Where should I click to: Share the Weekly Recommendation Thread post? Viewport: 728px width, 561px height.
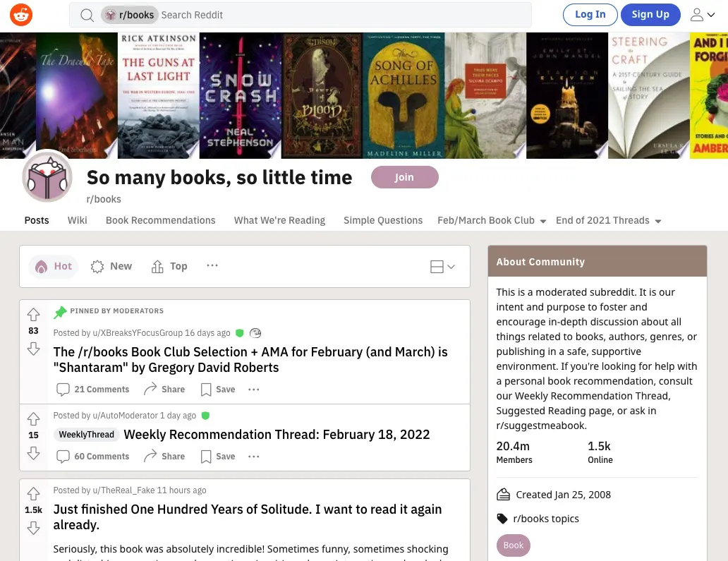pos(164,457)
